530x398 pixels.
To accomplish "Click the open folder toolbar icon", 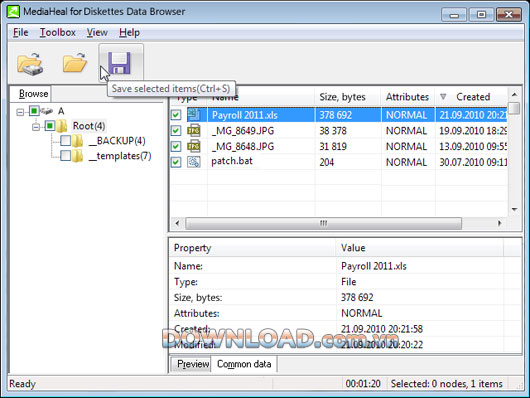I will point(75,63).
